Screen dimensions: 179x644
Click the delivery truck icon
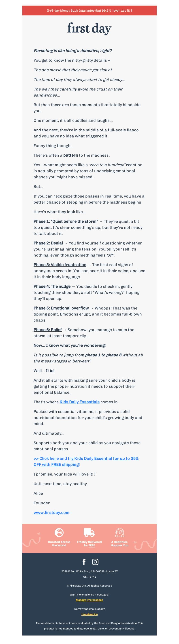point(89,532)
